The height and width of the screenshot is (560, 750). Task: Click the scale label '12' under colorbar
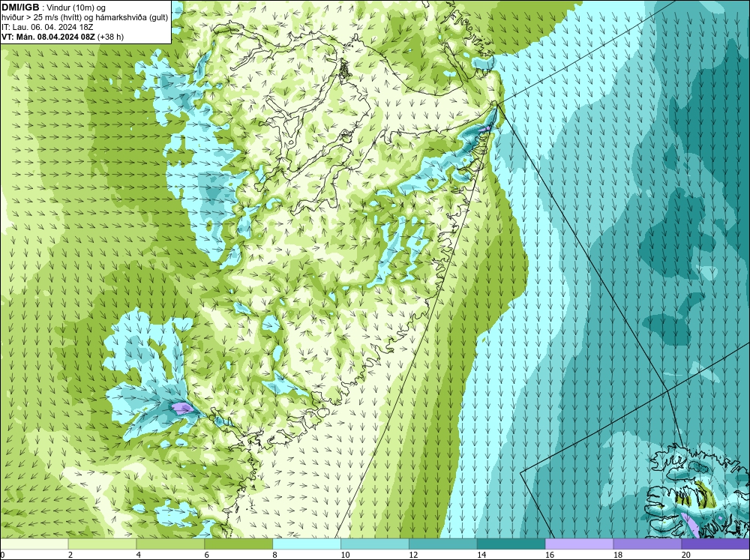pos(413,555)
